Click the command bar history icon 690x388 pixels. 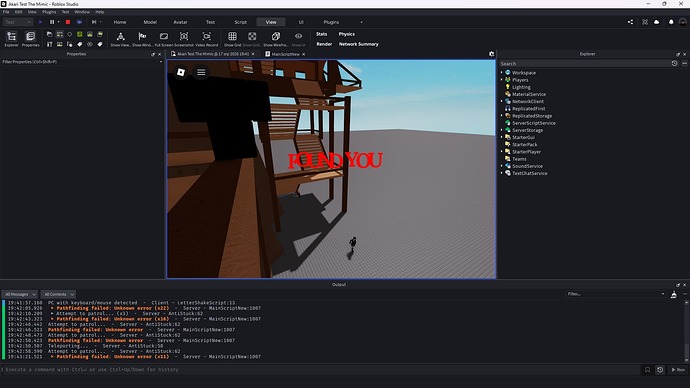click(x=660, y=370)
